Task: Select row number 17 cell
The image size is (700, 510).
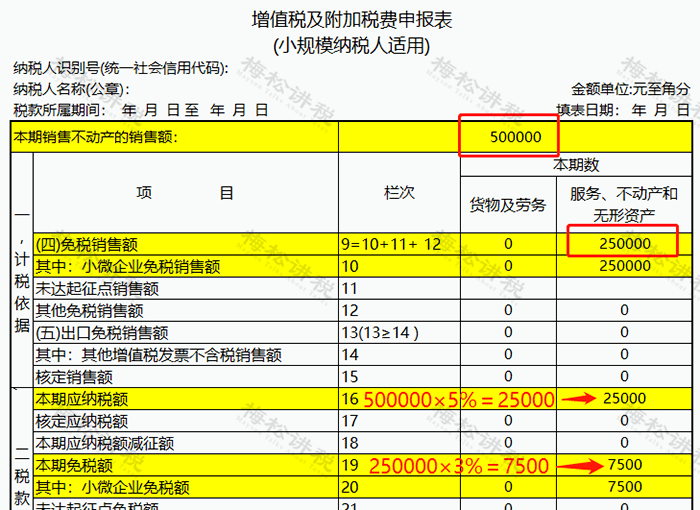Action: tap(400, 421)
